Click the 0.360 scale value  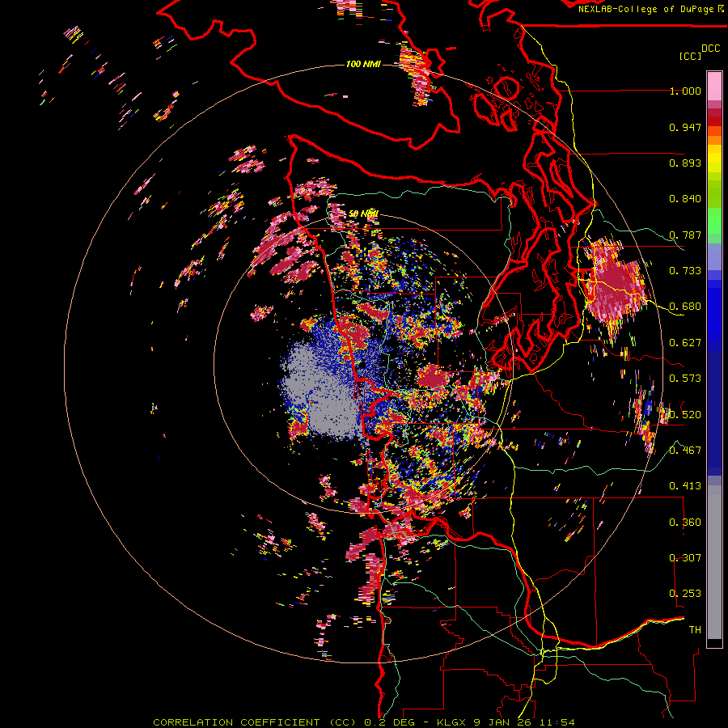tap(685, 523)
